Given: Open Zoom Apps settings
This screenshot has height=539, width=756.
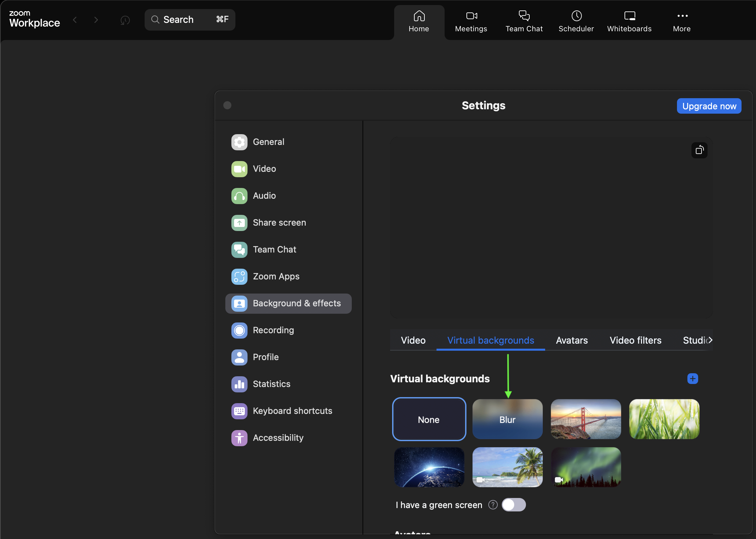Looking at the screenshot, I should click(276, 276).
